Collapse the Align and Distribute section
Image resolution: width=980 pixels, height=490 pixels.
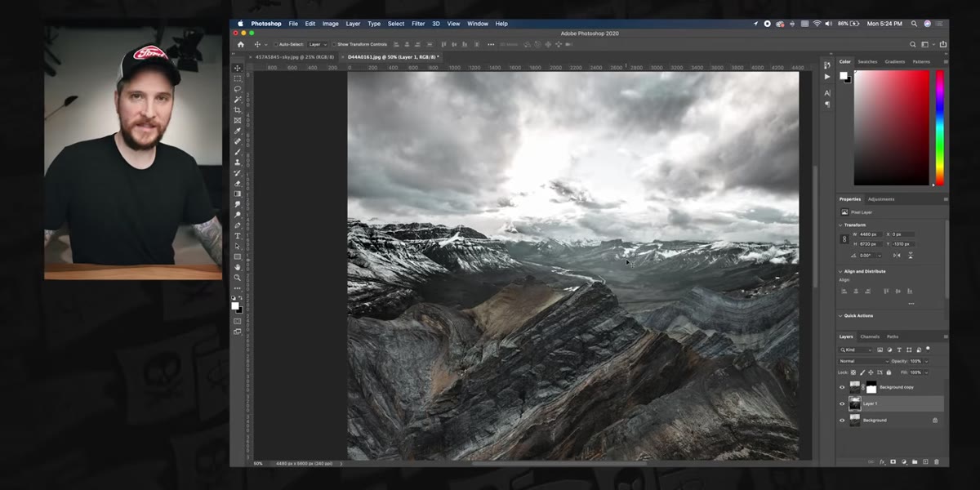[840, 271]
